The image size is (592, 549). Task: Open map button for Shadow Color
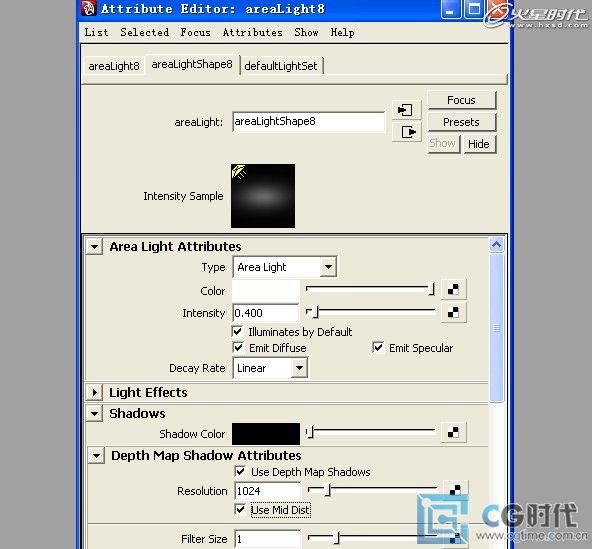[x=453, y=432]
